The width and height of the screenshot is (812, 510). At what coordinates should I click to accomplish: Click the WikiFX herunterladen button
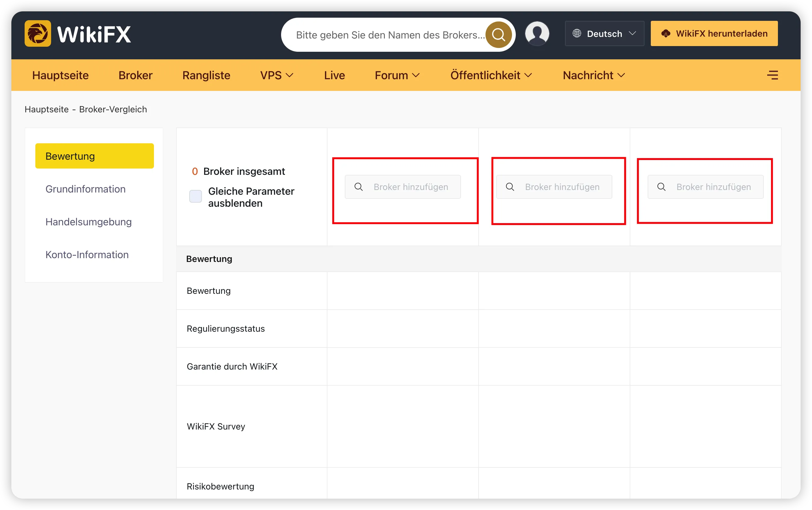[714, 33]
